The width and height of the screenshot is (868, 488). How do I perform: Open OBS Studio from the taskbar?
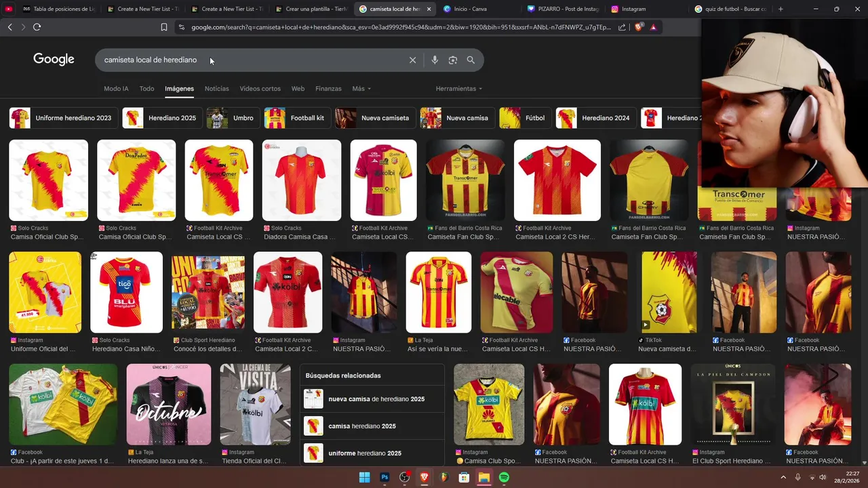click(405, 477)
